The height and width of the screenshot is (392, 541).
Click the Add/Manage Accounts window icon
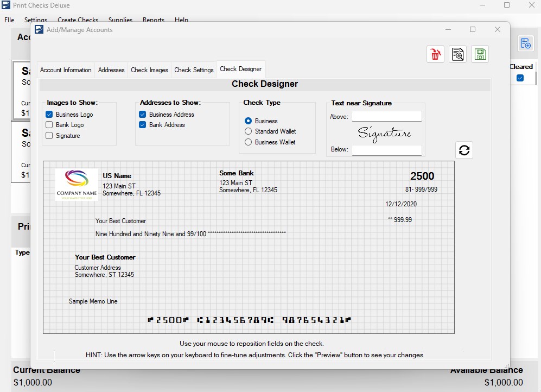[39, 29]
